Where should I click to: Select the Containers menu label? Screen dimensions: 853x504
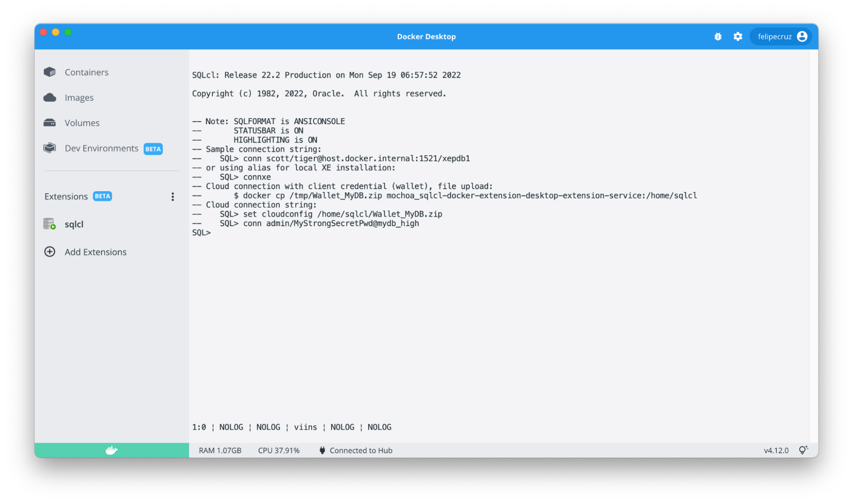pos(87,73)
